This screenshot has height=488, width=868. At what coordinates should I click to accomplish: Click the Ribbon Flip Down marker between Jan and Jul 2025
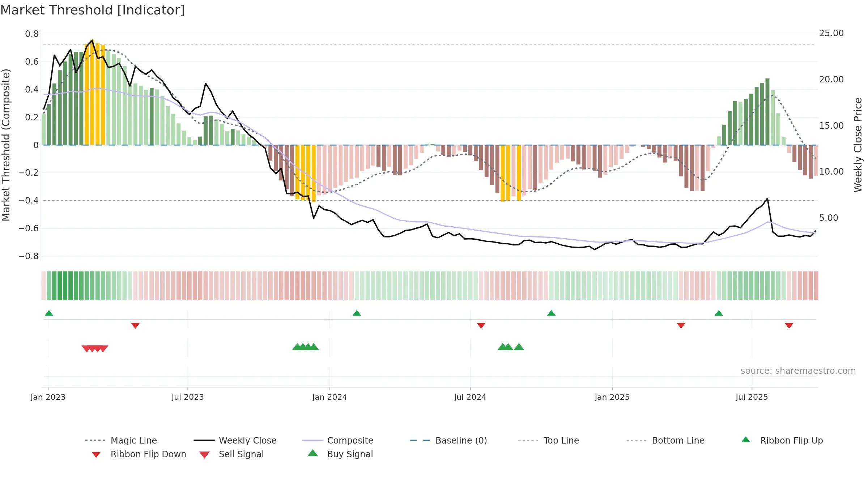point(681,326)
